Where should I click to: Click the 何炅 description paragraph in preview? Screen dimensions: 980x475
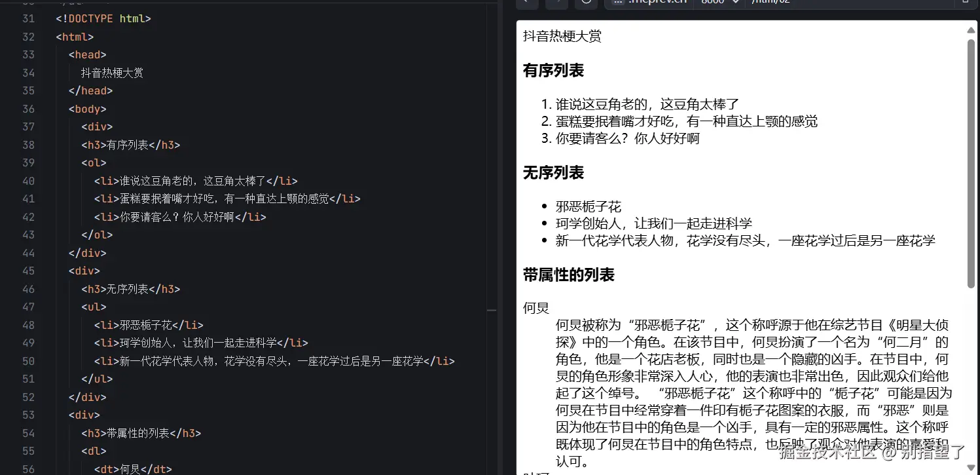pyautogui.click(x=753, y=393)
